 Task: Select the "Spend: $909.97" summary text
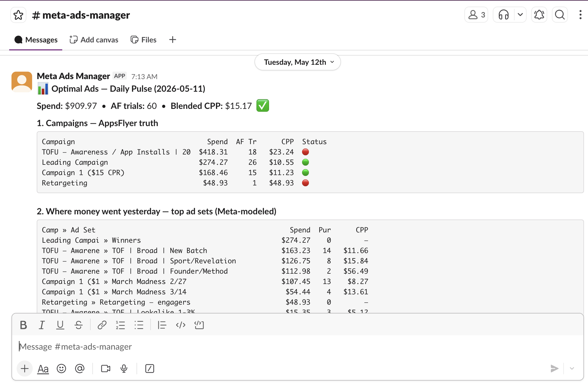[x=67, y=106]
